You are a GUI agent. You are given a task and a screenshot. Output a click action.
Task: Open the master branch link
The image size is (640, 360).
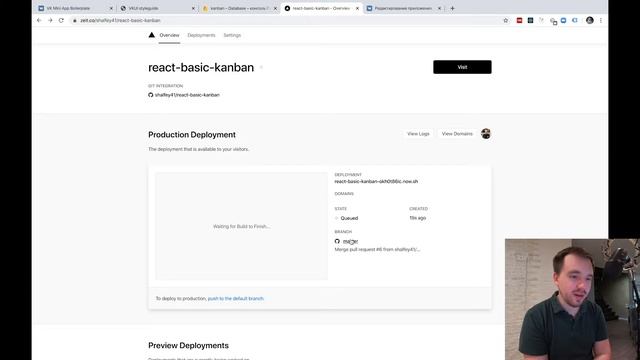[x=350, y=242]
